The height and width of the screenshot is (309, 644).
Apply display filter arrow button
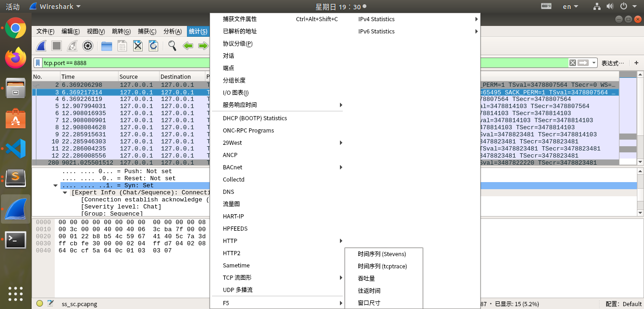pos(584,63)
